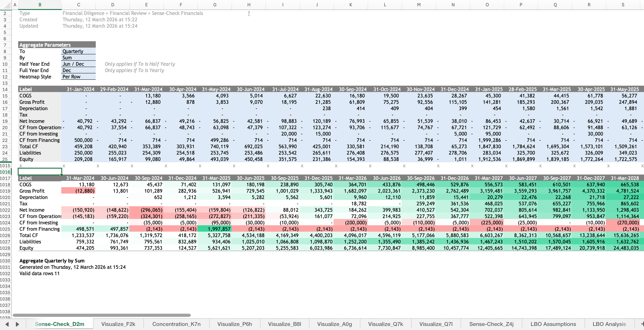This screenshot has width=644, height=330.
Task: Switch to the Visualize_F2k sheet tab
Action: 118,324
